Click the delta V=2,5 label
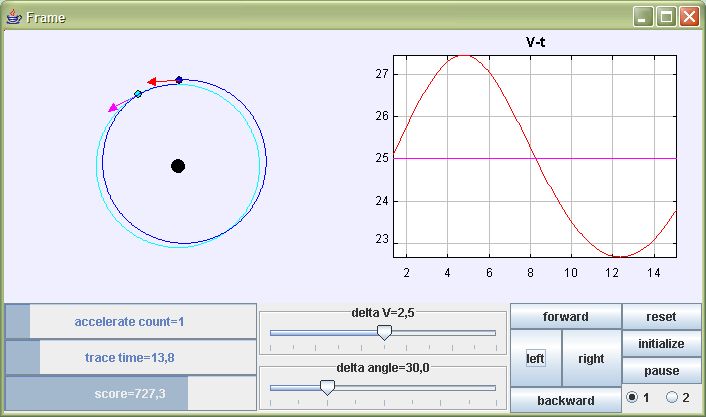This screenshot has height=417, width=706. tap(383, 313)
